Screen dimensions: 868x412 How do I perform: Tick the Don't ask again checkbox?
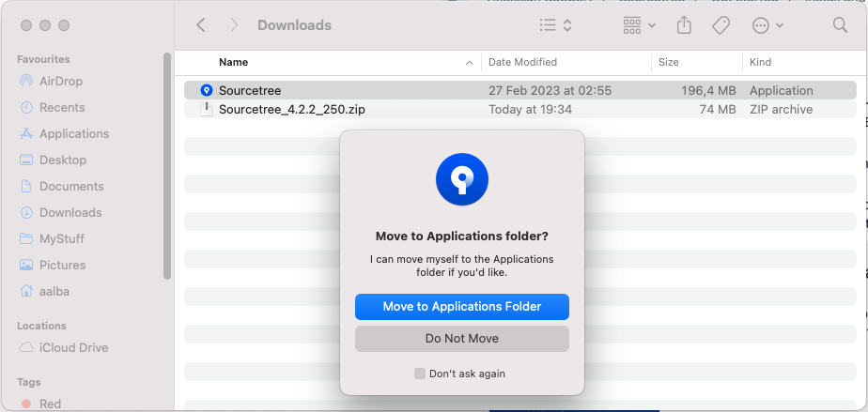(x=420, y=374)
